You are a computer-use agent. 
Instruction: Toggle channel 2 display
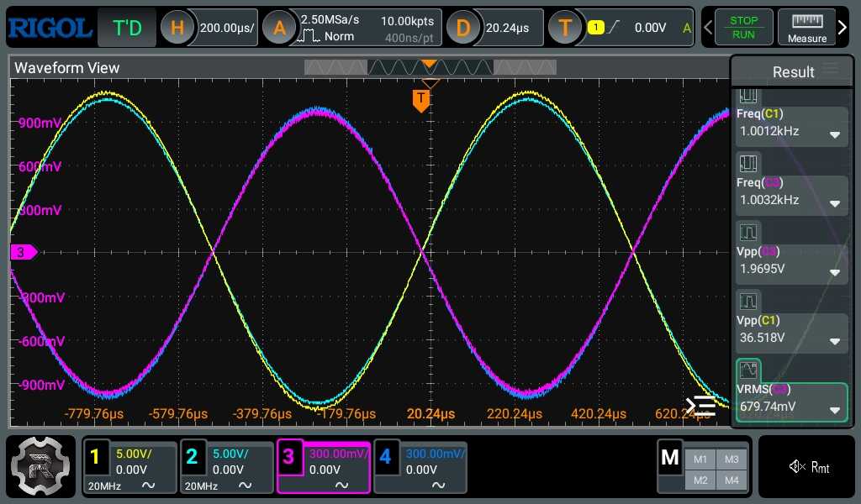tap(192, 457)
